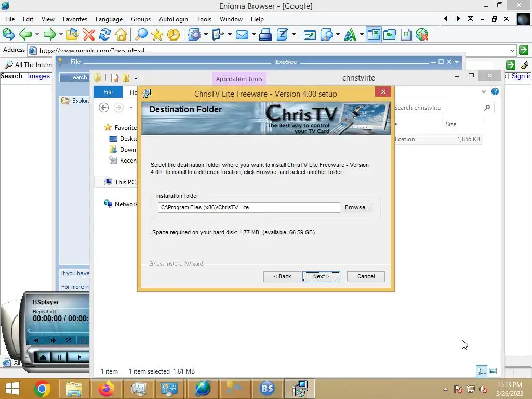Image resolution: width=532 pixels, height=399 pixels.
Task: Open the Groups menu
Action: [x=141, y=19]
